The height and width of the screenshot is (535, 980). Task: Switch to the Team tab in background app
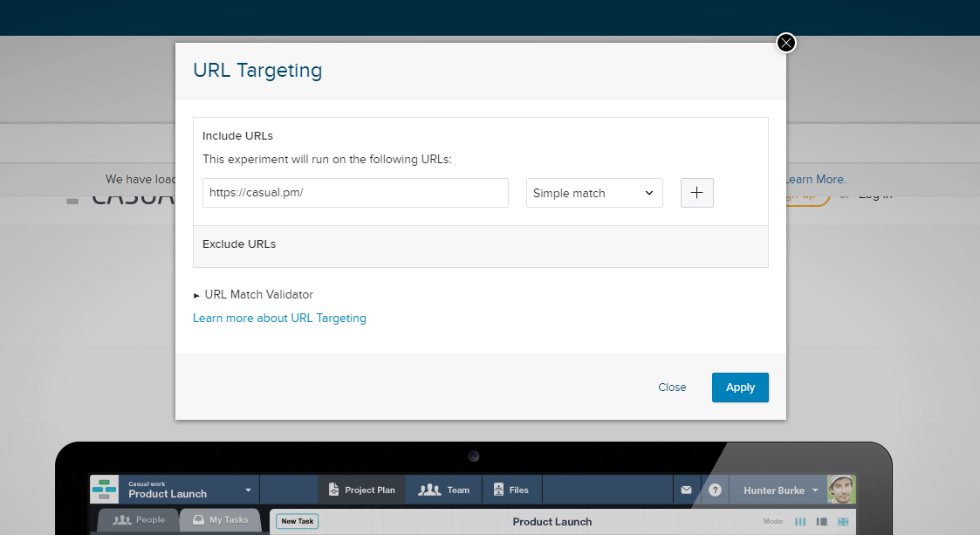click(444, 490)
